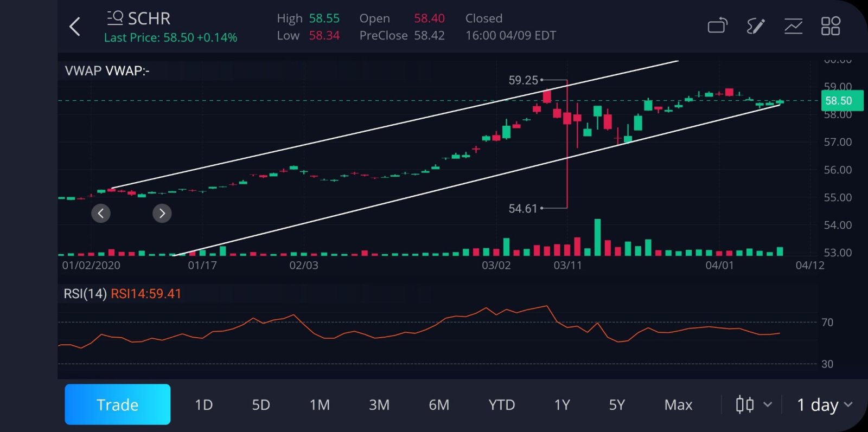Select the 6M time range
Image resolution: width=868 pixels, height=432 pixels.
pos(439,405)
